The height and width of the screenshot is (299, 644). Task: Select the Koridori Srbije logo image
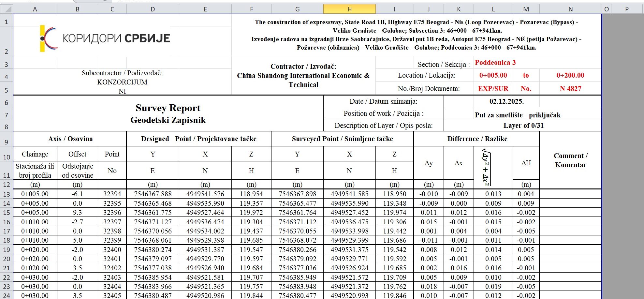[104, 37]
